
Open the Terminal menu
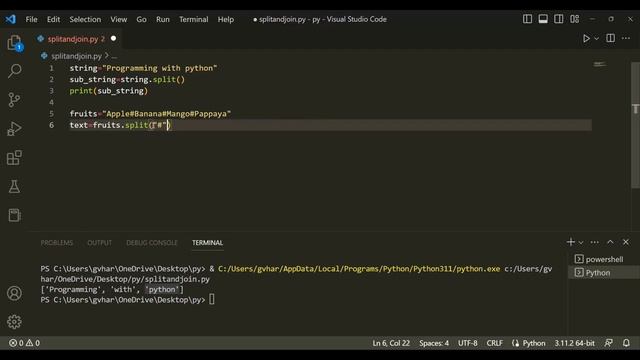point(193,19)
